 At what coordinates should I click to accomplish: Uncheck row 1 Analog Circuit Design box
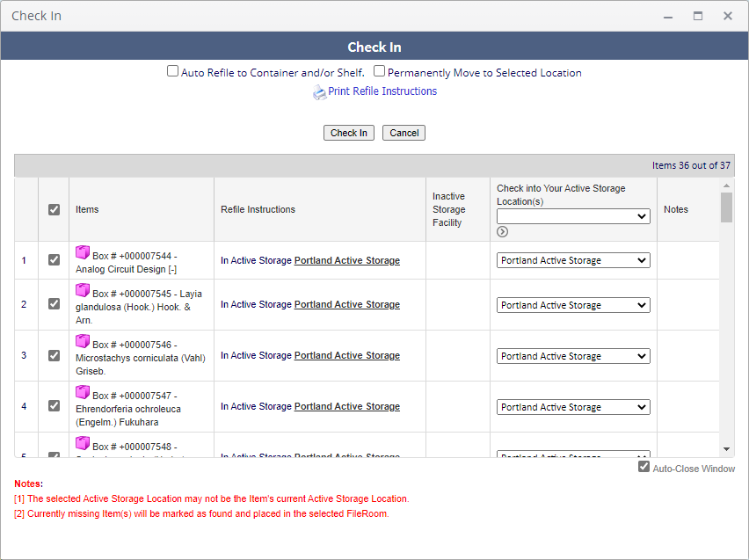54,260
